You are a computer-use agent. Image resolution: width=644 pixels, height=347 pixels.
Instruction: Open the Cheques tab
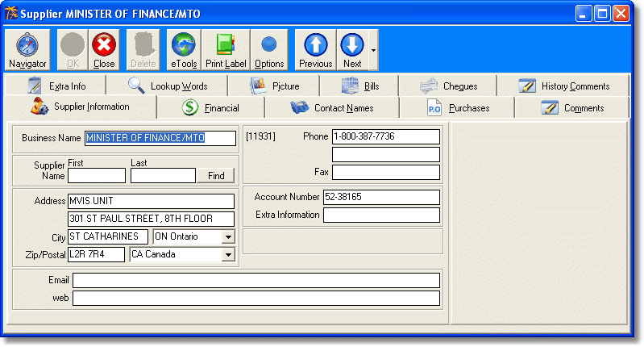pyautogui.click(x=448, y=86)
